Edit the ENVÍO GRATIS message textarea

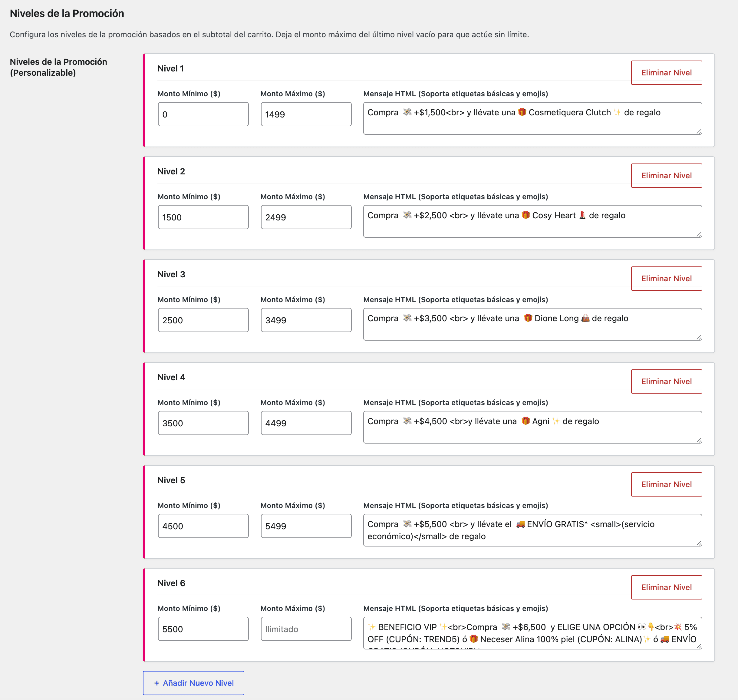pyautogui.click(x=532, y=530)
